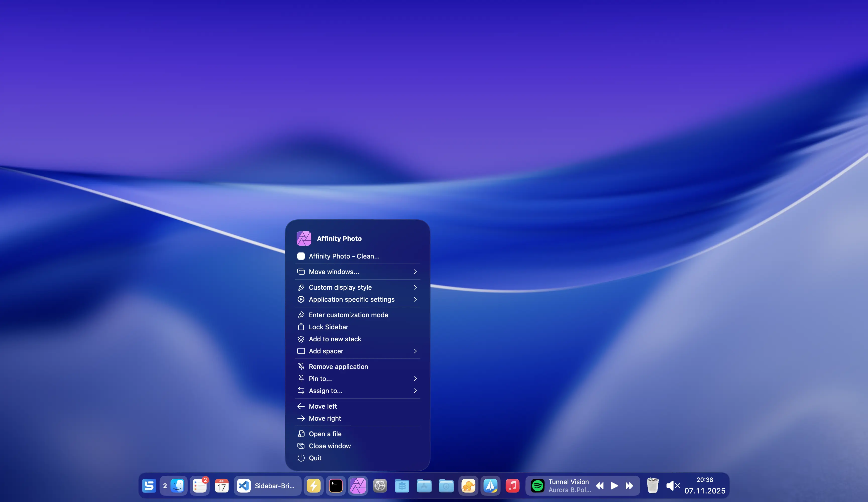Play the track Tunnel Vision on Spotify

pyautogui.click(x=614, y=486)
